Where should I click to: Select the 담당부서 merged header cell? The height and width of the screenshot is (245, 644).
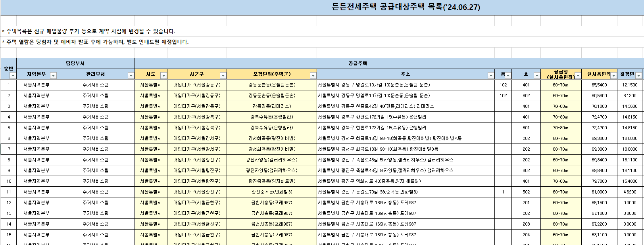click(x=75, y=63)
